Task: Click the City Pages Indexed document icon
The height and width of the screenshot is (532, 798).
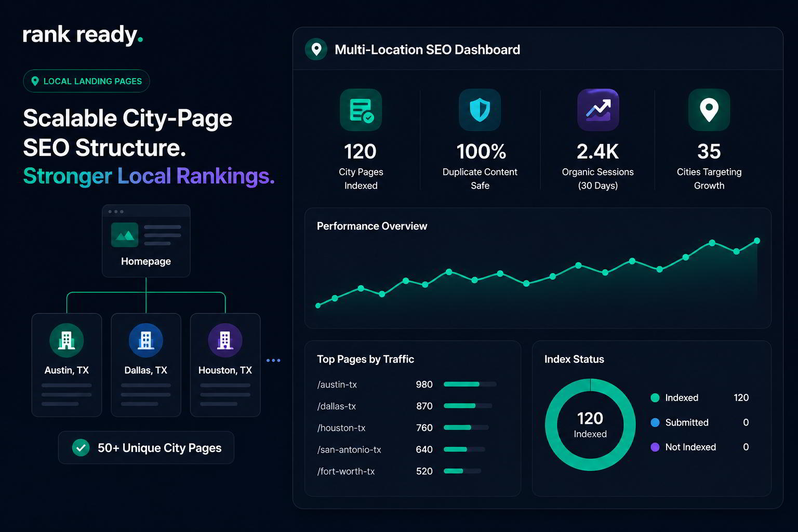Action: click(x=361, y=110)
